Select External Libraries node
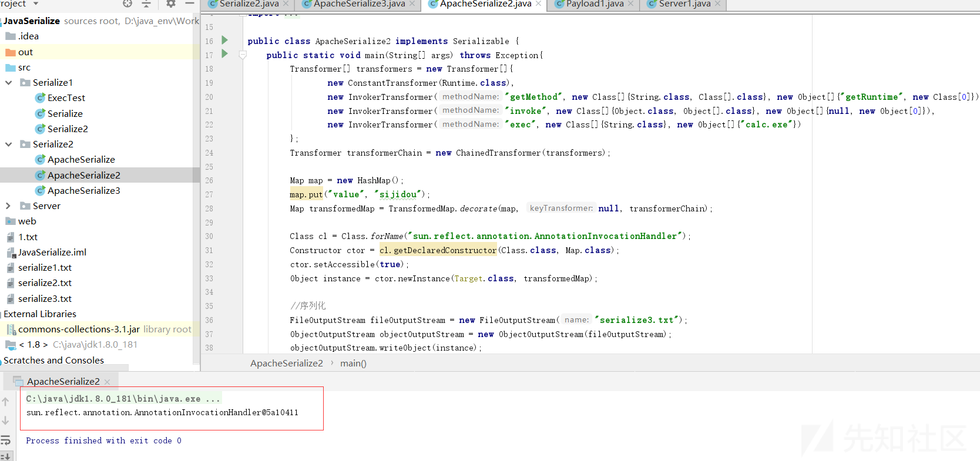The width and height of the screenshot is (980, 461). (x=40, y=314)
